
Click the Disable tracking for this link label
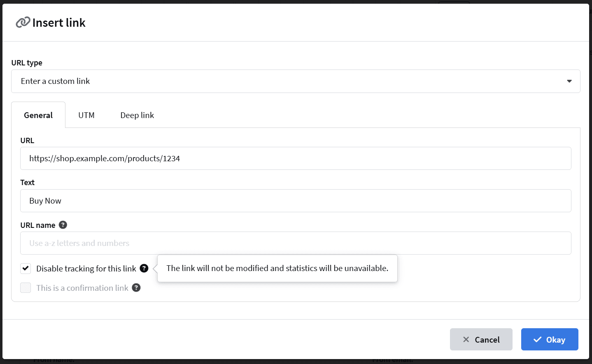click(86, 269)
